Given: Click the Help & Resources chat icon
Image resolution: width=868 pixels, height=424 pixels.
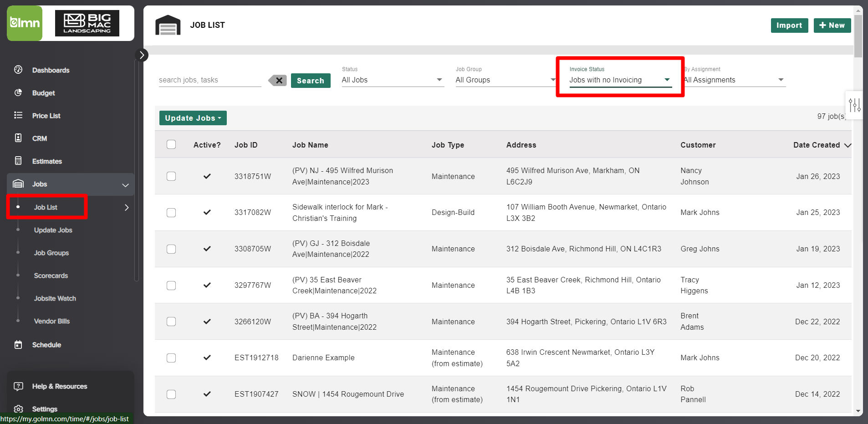Looking at the screenshot, I should coord(18,386).
